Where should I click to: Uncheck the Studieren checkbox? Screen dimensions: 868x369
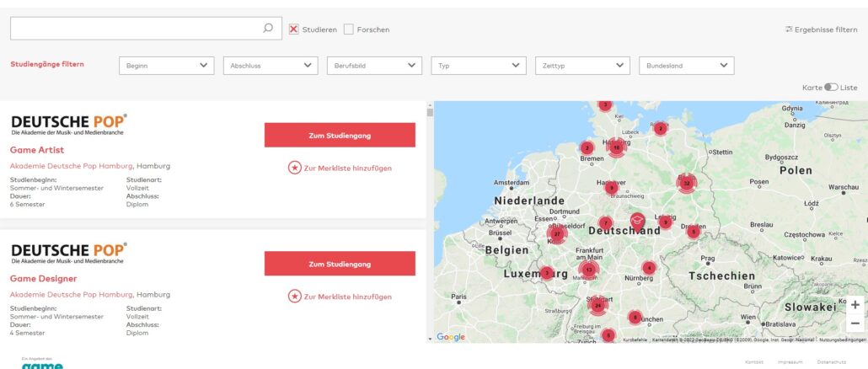point(294,29)
